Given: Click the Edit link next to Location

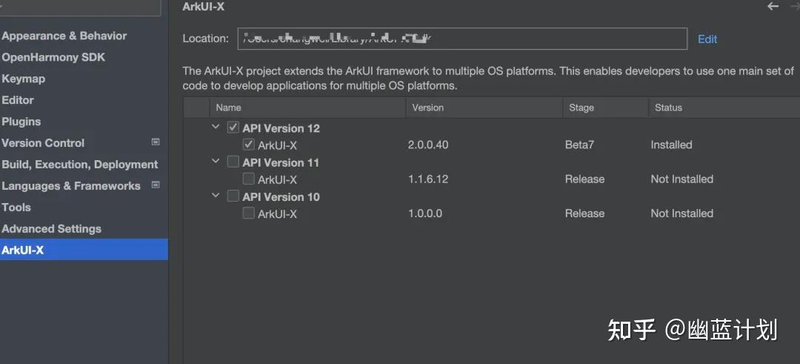Looking at the screenshot, I should [x=707, y=39].
